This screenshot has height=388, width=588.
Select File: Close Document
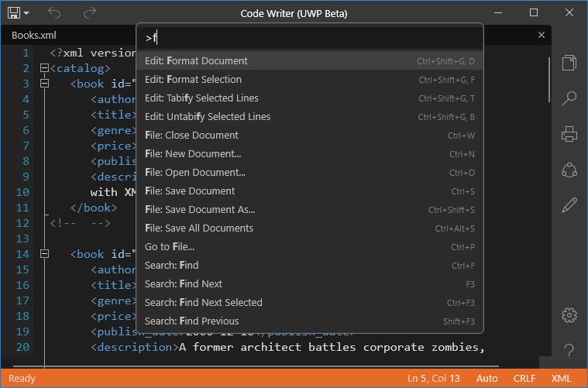click(310, 135)
